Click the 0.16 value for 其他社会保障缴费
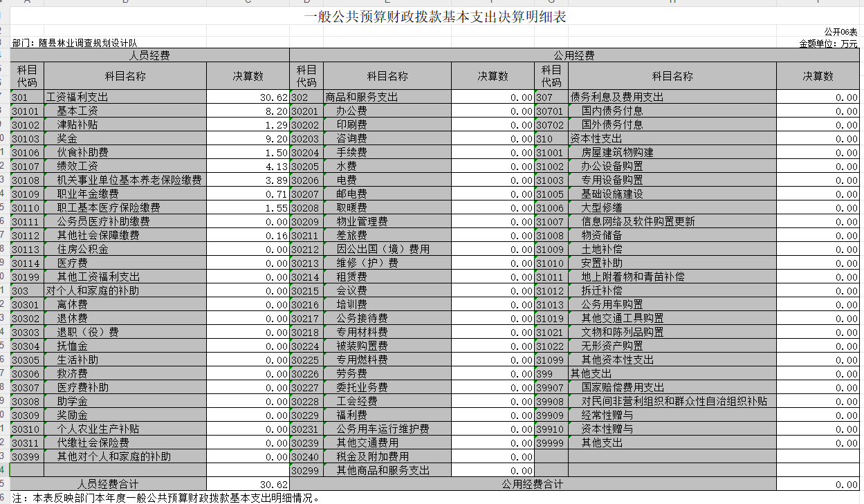This screenshot has height=504, width=864. click(248, 235)
